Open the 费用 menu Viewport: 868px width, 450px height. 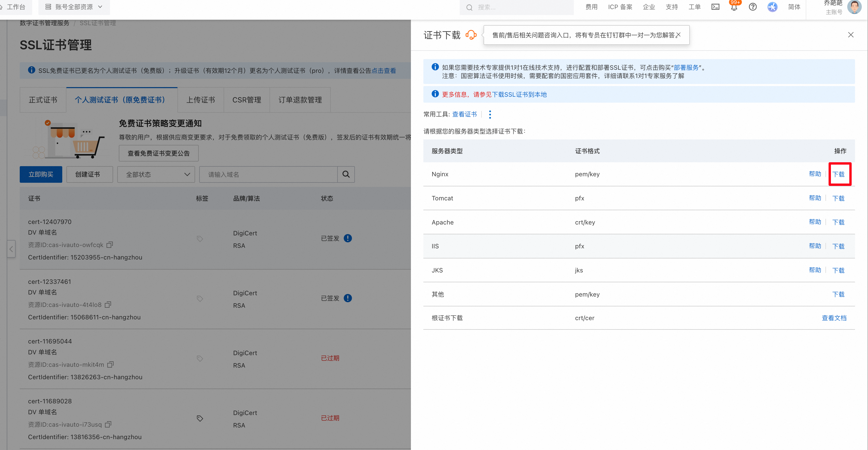point(591,7)
